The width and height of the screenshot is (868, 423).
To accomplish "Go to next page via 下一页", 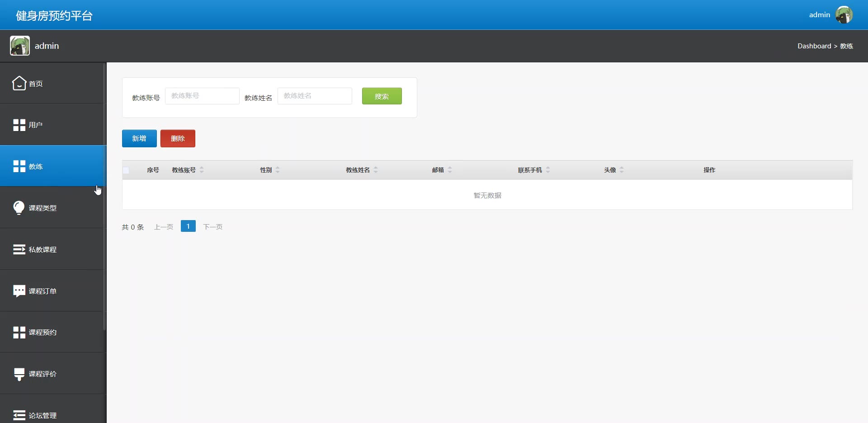I will (x=212, y=227).
